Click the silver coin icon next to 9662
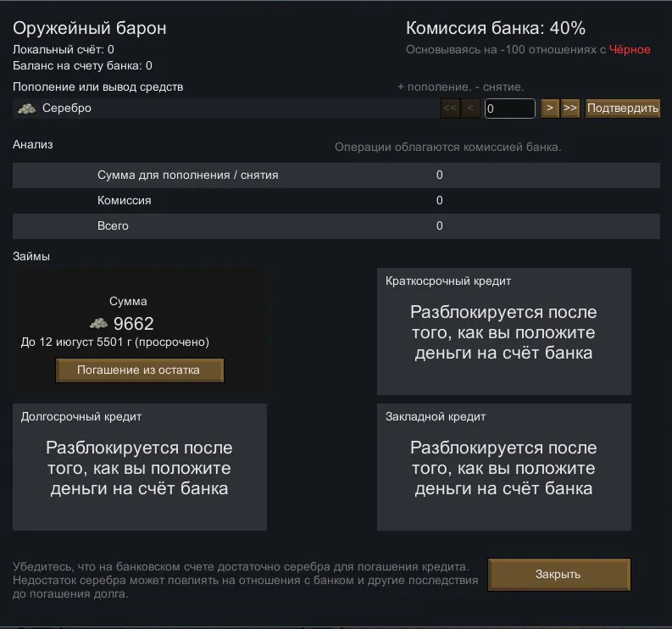The width and height of the screenshot is (672, 629). point(99,323)
